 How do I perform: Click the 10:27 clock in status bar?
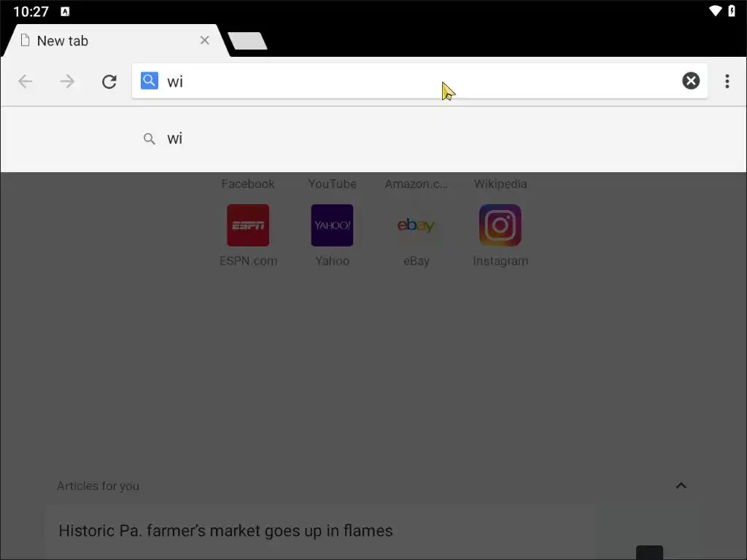[31, 12]
